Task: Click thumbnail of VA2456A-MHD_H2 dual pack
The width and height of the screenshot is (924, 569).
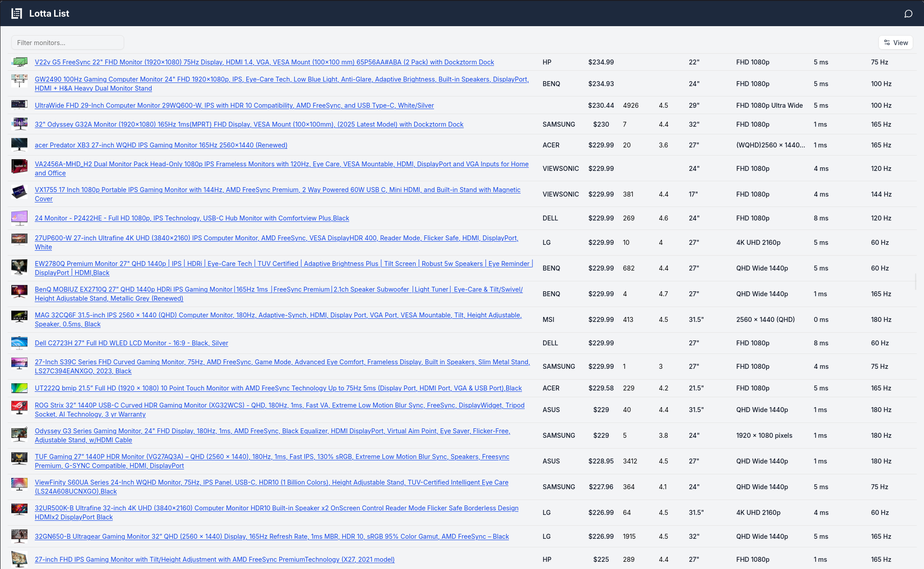Action: (19, 166)
